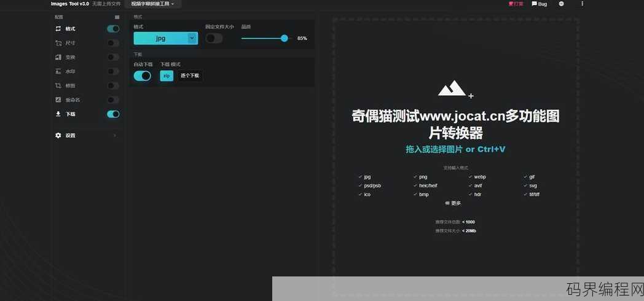
Task: Expand 更多 more supported formats
Action: [x=453, y=203]
